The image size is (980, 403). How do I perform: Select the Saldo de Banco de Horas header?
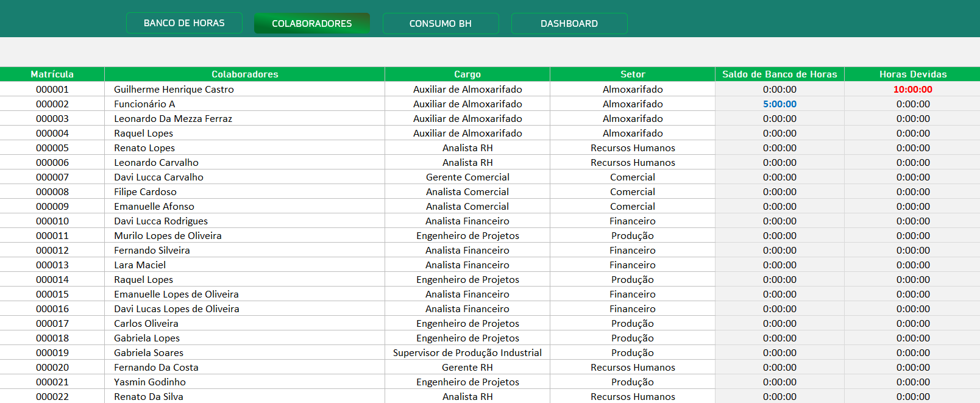[779, 74]
